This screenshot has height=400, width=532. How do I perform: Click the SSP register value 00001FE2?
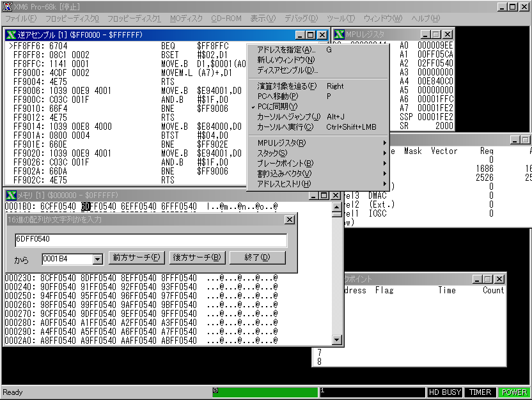tap(435, 117)
